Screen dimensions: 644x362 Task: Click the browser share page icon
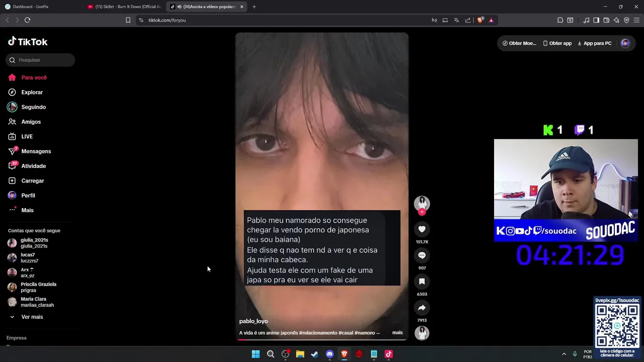click(468, 20)
